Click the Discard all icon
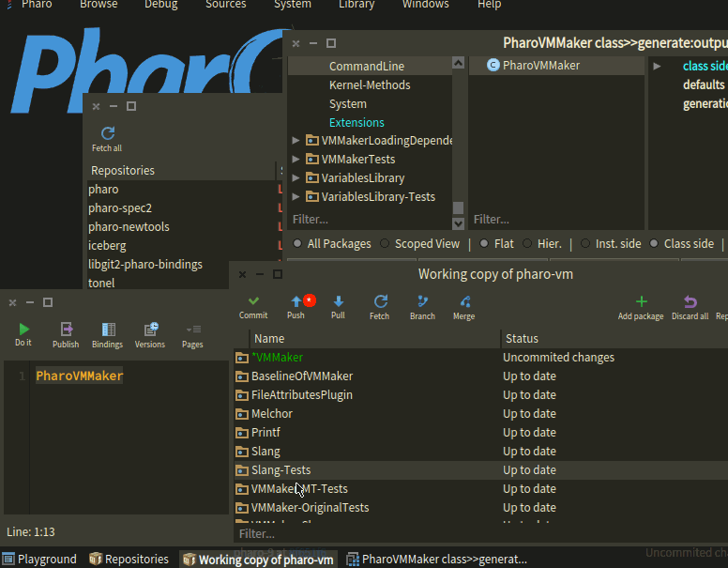728x568 pixels. pos(690,302)
